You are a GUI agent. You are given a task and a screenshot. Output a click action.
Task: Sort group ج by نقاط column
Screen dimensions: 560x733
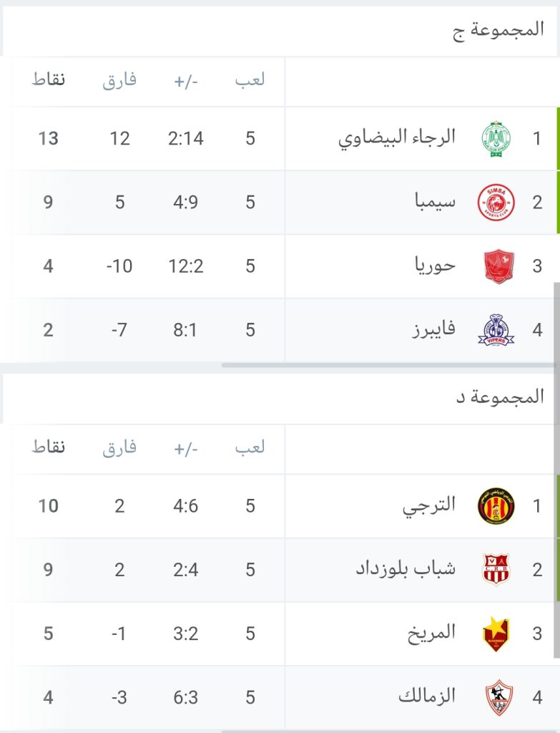coord(49,79)
